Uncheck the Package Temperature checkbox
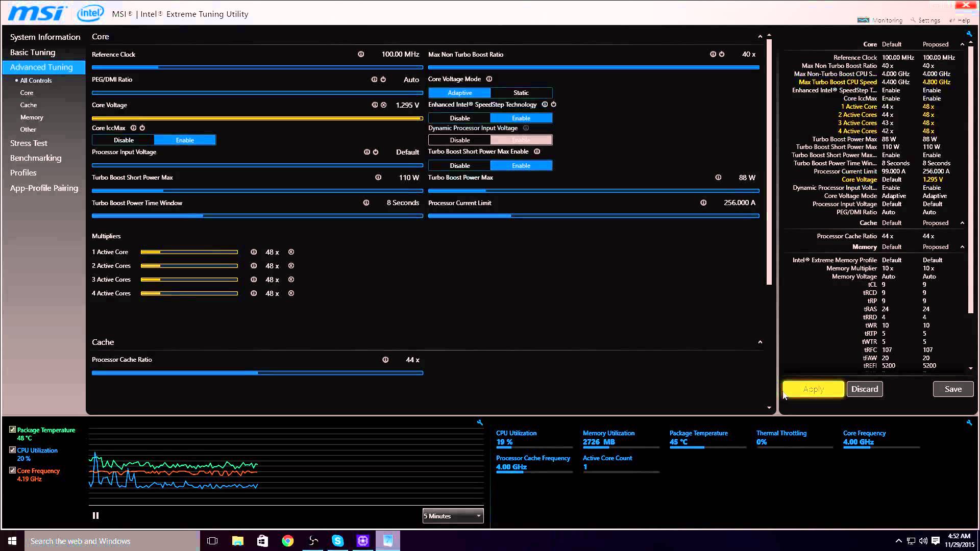 point(13,430)
